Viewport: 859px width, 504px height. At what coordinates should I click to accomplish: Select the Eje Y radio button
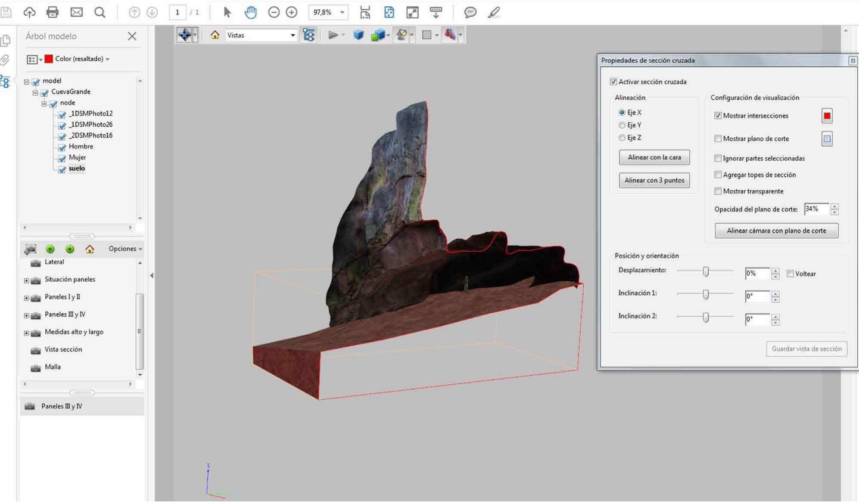pos(622,125)
